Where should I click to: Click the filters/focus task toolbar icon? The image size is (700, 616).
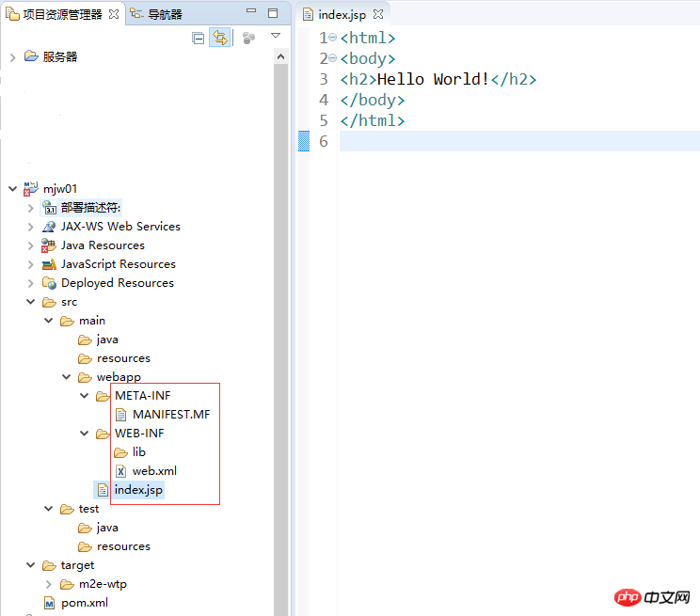click(248, 39)
